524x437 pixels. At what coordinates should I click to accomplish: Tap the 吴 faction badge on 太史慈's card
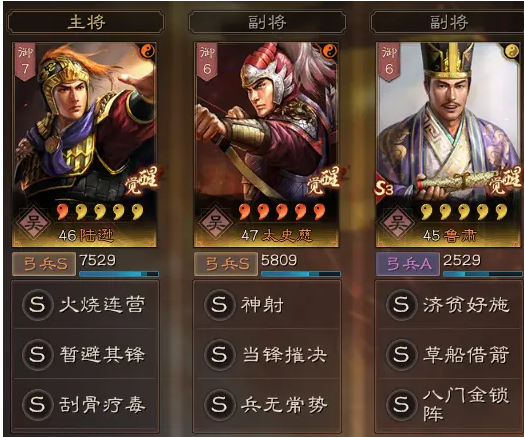[x=215, y=223]
